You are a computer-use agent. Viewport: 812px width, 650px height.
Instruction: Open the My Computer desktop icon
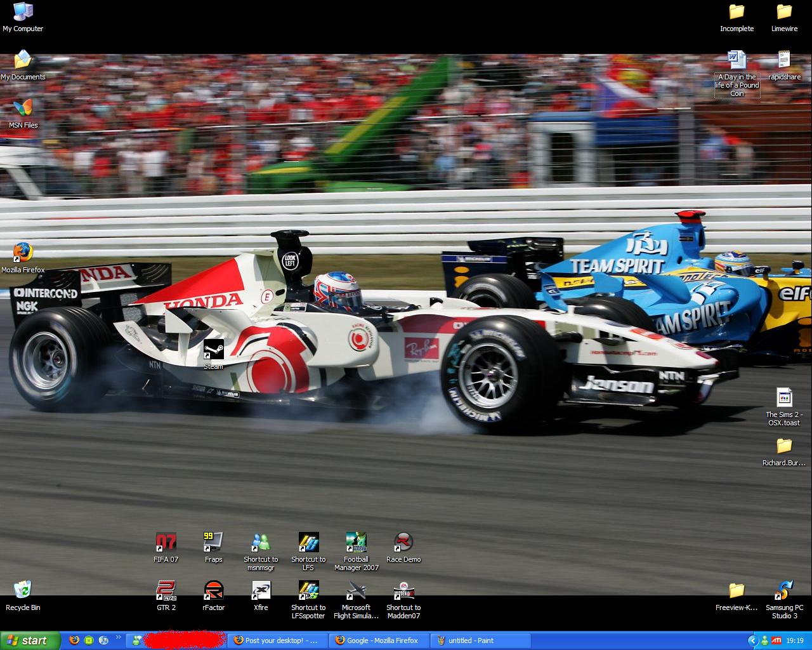pyautogui.click(x=23, y=17)
